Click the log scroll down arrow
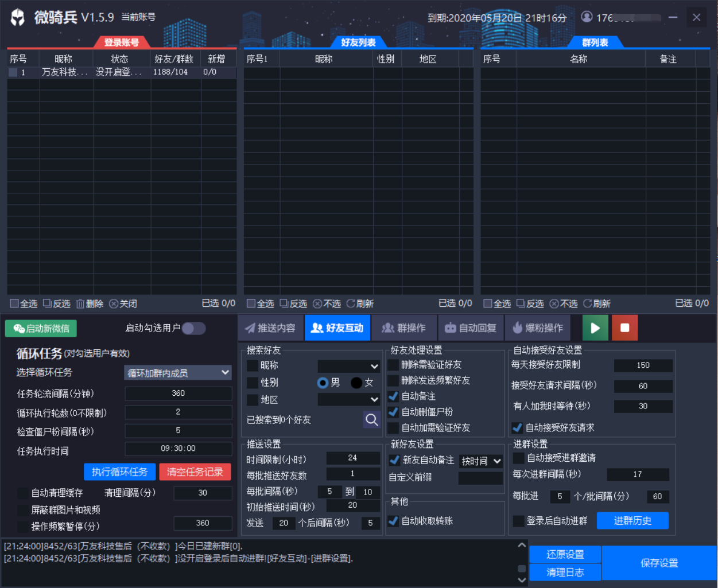 click(521, 580)
